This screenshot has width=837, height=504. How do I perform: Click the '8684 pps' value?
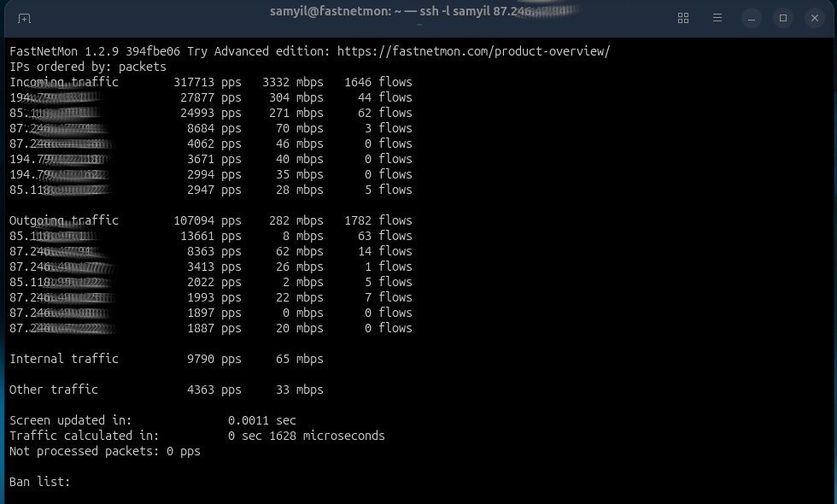click(x=214, y=129)
